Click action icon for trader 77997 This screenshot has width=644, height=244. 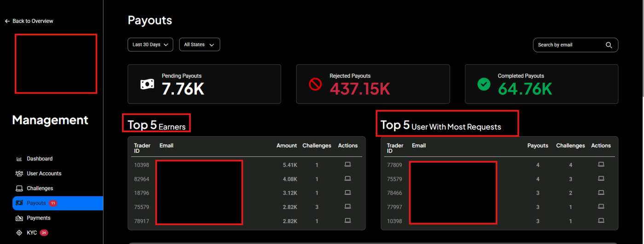coord(601,207)
